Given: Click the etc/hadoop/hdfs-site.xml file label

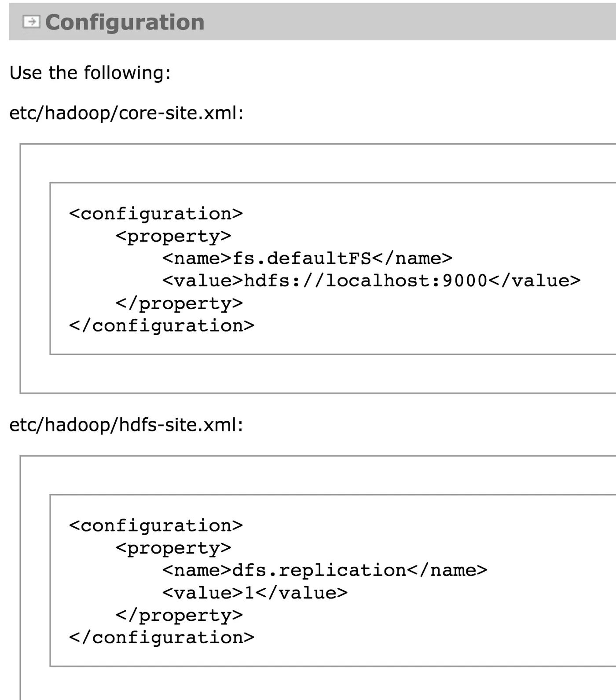Looking at the screenshot, I should coord(126,425).
